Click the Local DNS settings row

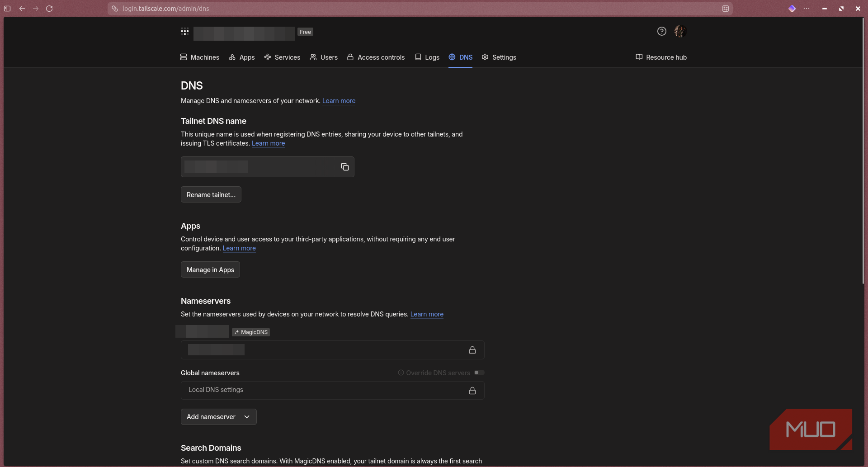tap(332, 390)
